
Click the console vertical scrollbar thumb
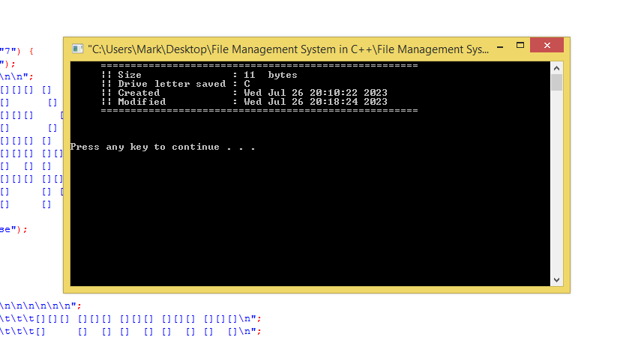tap(556, 82)
